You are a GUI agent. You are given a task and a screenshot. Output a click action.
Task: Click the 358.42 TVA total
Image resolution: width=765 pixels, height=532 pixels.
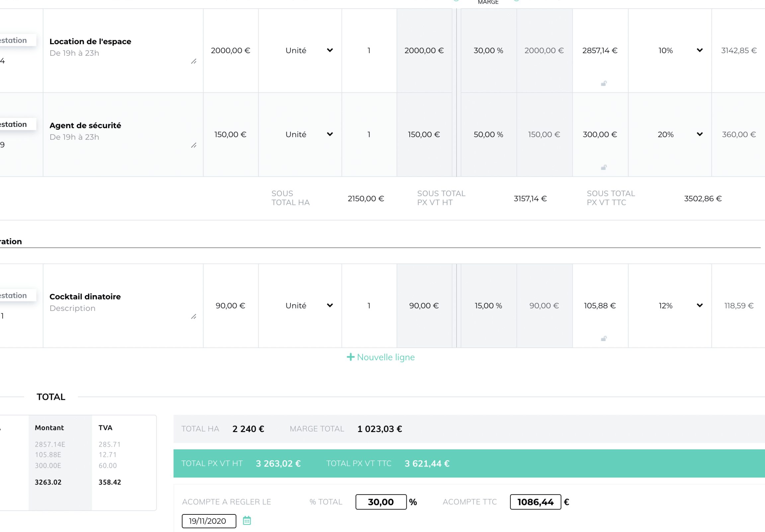(x=110, y=483)
